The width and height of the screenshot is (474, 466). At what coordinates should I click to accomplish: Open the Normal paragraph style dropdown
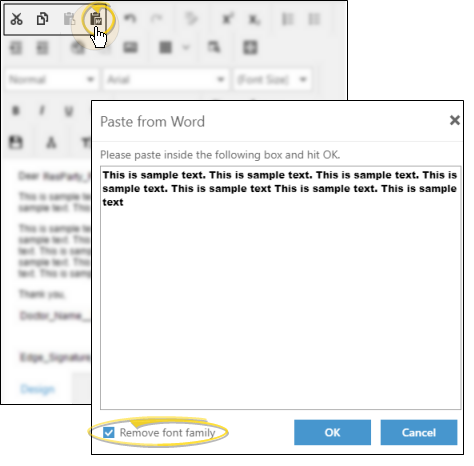click(52, 79)
